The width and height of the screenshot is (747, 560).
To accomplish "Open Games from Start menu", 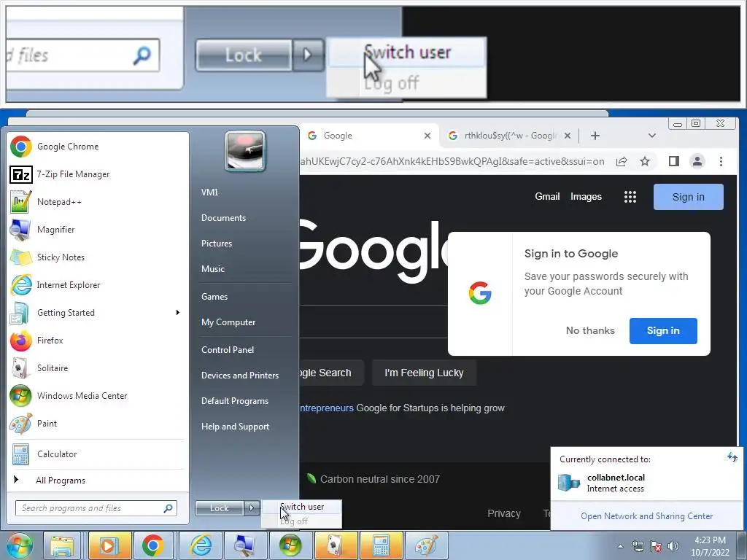I will click(x=214, y=297).
